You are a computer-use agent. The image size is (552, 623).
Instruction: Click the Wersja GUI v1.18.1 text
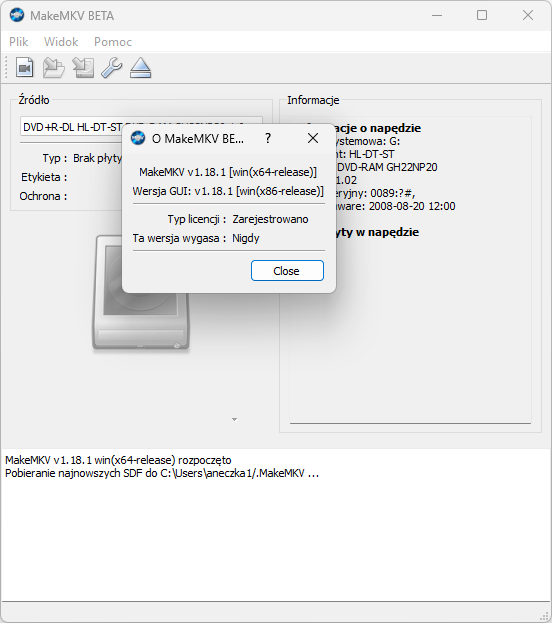[228, 191]
